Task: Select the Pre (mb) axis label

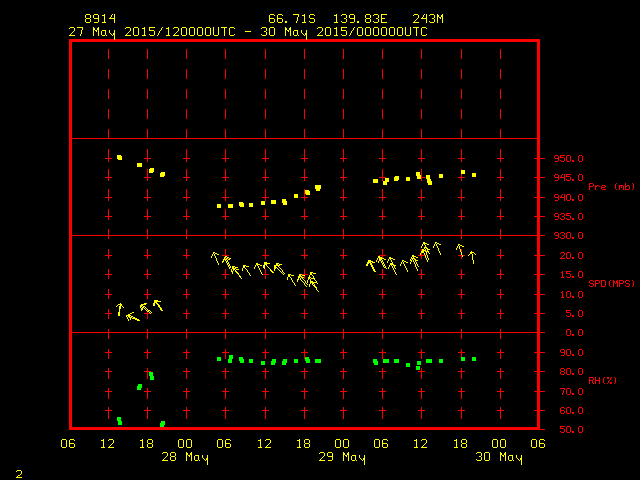Action: pos(611,187)
